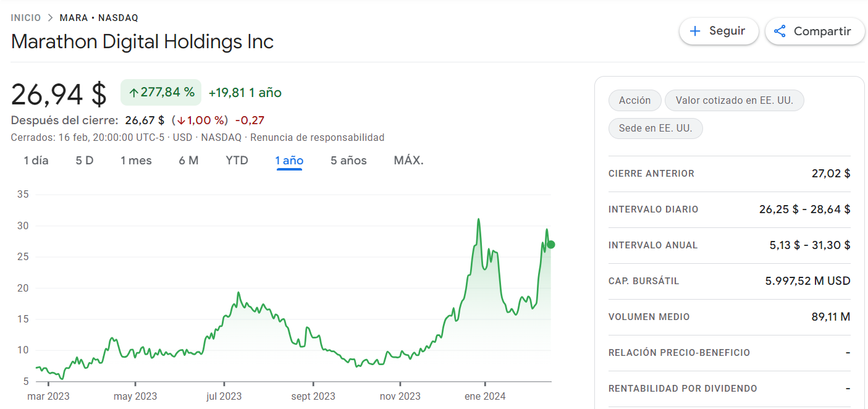Open the MARA • NASDAQ breadcrumb
Viewport: 868px width, 409px height.
[x=99, y=18]
